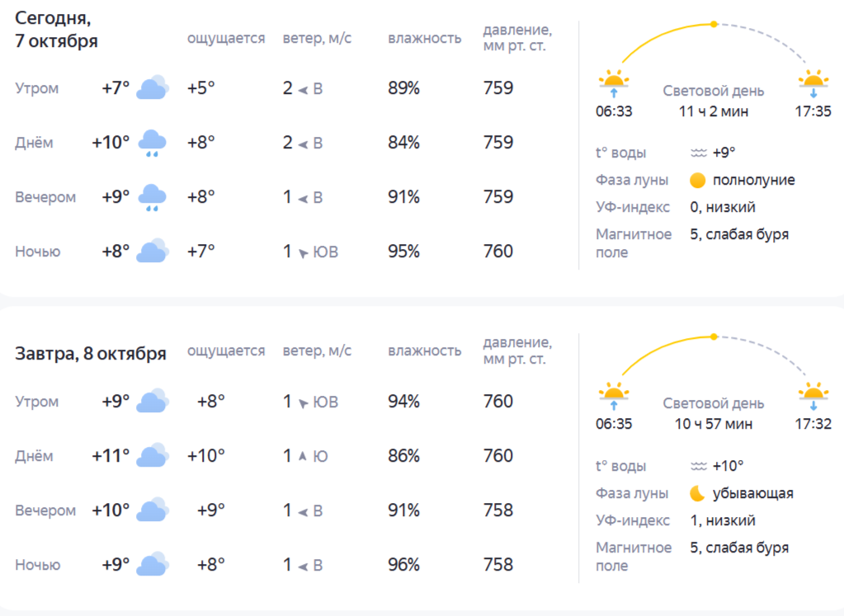Click the wind direction arrow for tomorrow's daytime

(302, 456)
